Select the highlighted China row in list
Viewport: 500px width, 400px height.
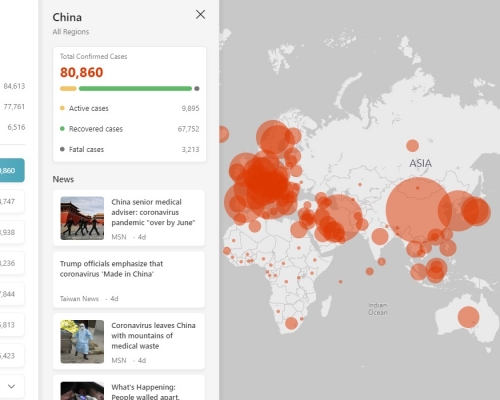click(x=12, y=170)
